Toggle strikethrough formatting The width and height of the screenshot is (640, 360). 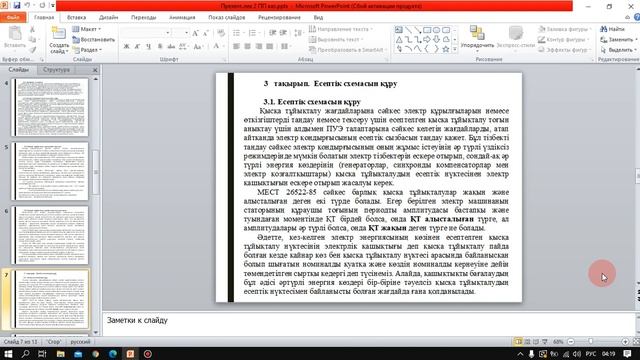coord(171,47)
